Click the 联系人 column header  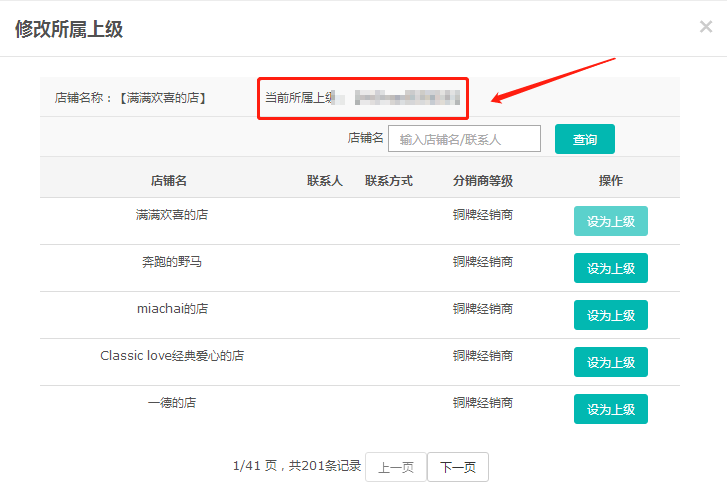[x=325, y=181]
